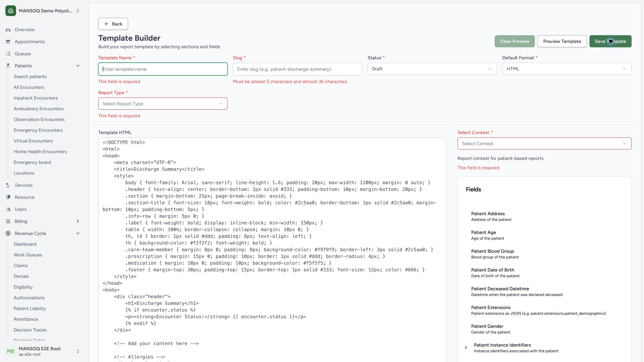
Task: Select the Patient Age field
Action: [x=487, y=235]
